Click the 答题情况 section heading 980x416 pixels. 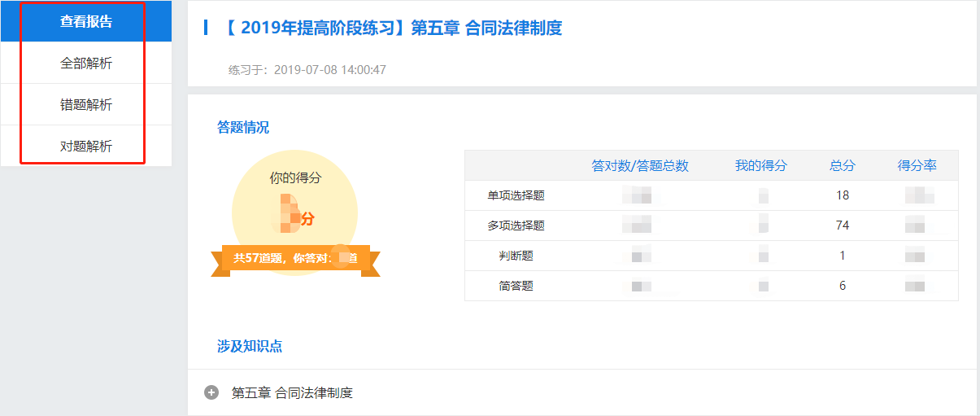[243, 127]
